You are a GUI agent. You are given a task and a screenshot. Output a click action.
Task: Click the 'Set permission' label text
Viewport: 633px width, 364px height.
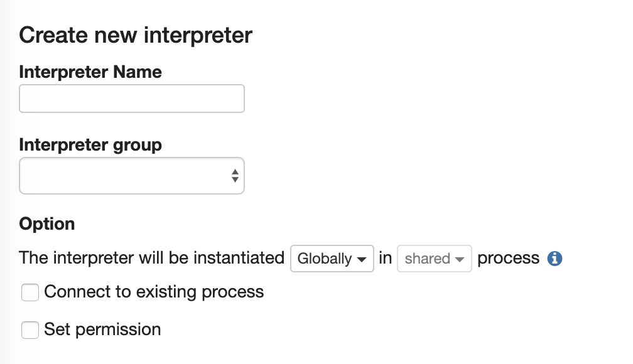(102, 329)
